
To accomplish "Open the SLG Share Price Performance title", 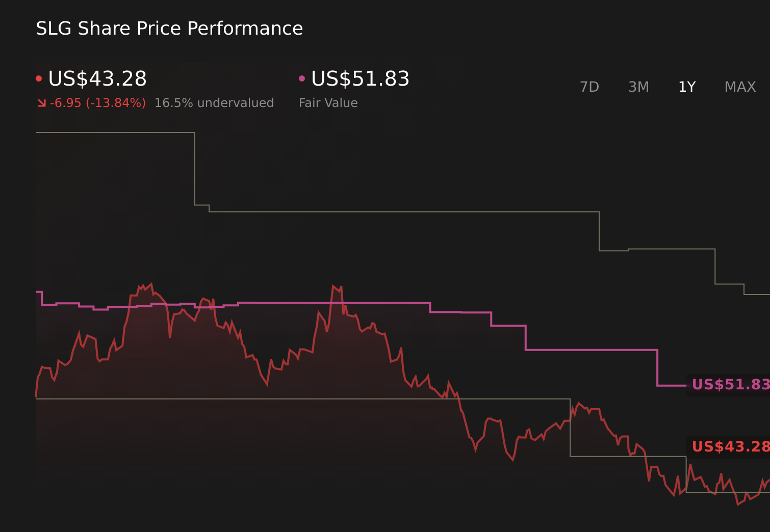I will [169, 29].
